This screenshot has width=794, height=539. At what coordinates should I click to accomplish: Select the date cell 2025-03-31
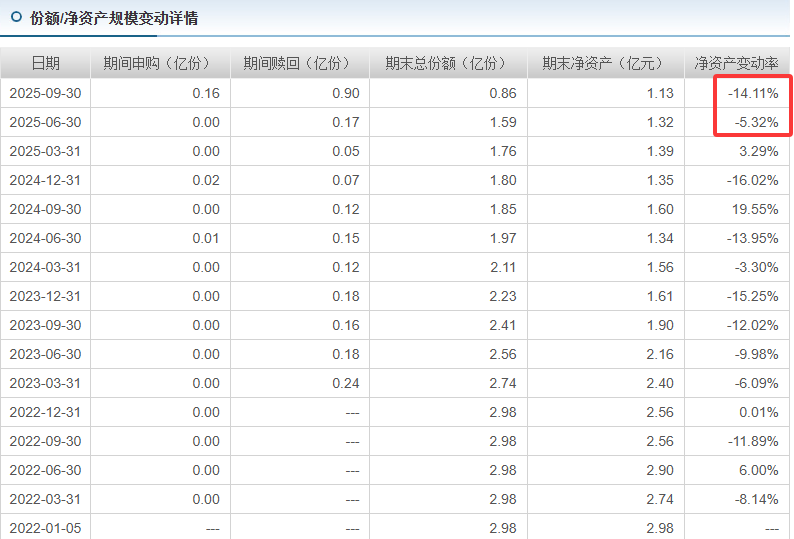tap(45, 151)
